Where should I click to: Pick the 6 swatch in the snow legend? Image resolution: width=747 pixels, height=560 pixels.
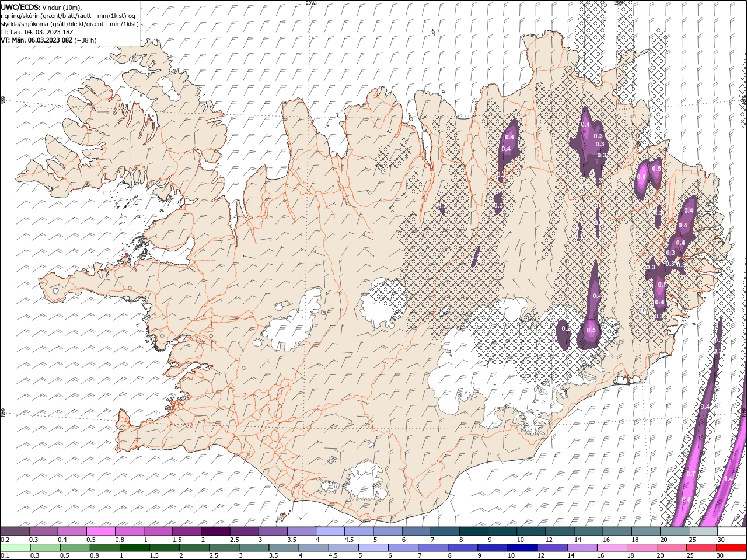[x=417, y=531]
